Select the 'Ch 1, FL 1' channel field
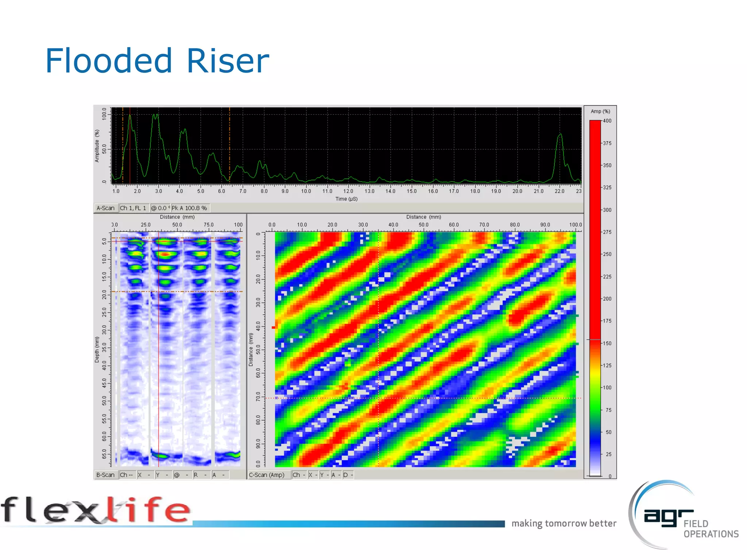Image resolution: width=747 pixels, height=560 pixels. coord(133,208)
